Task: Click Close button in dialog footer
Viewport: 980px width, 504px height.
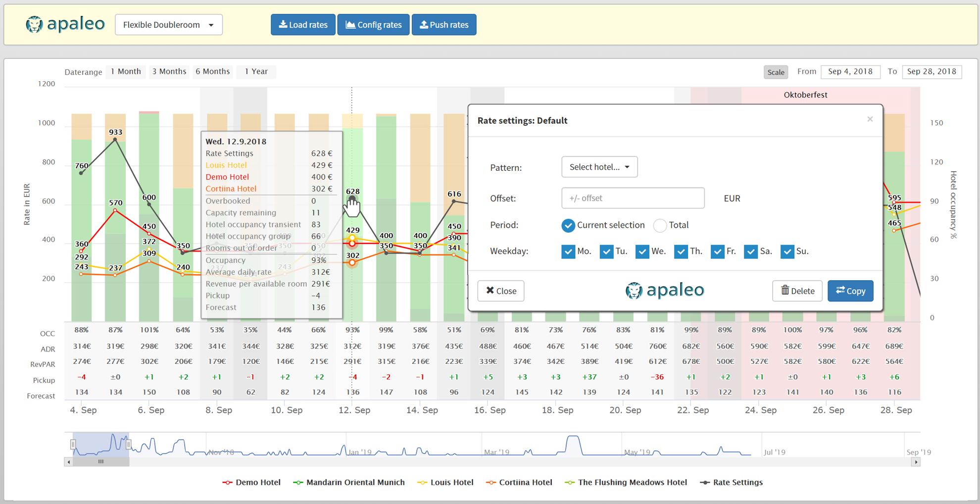Action: coord(500,291)
